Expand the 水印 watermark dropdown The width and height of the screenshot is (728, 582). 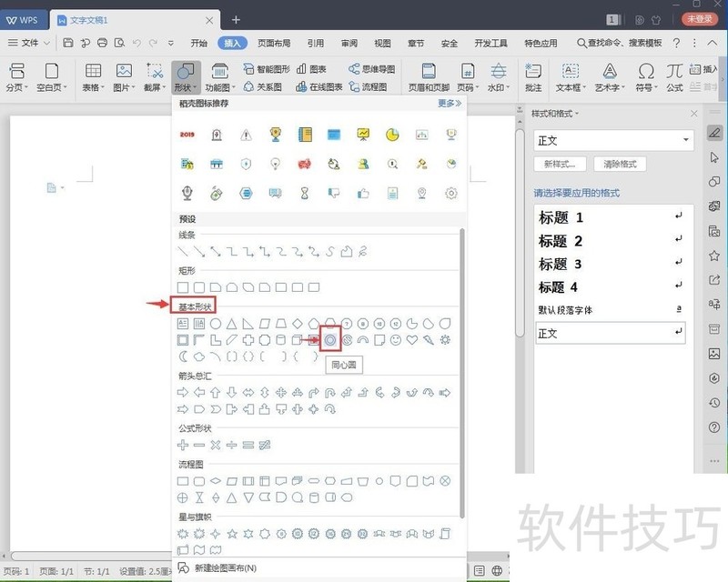click(x=498, y=77)
